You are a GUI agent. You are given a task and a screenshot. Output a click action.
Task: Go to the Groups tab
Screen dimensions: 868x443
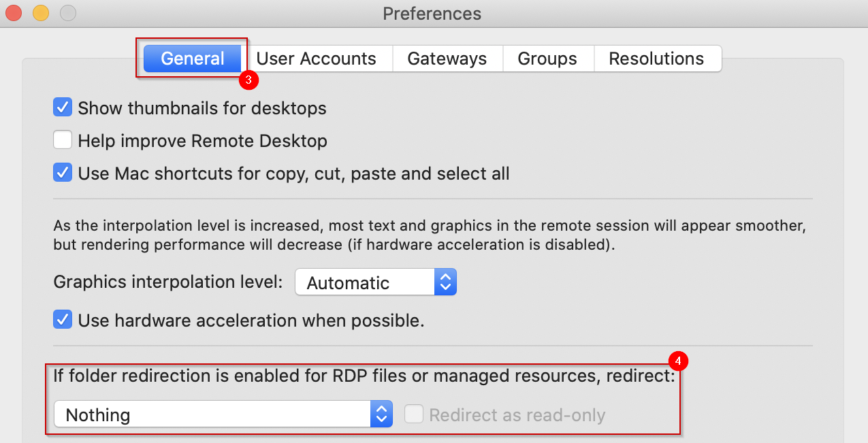tap(547, 59)
